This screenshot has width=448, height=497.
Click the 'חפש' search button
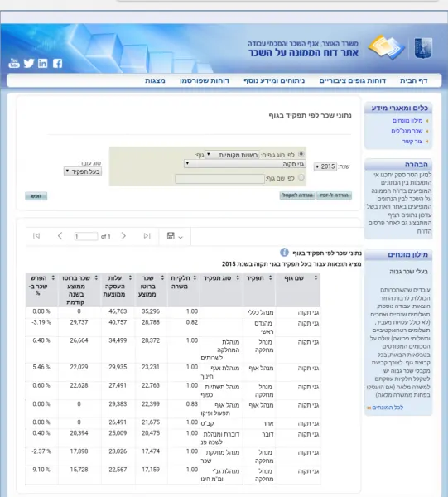[36, 196]
